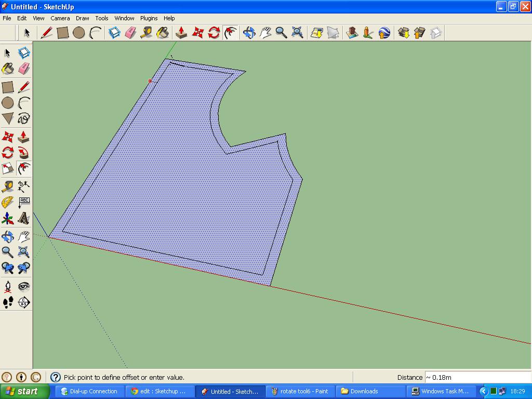
Task: Choose the Select arrow in the Getting Started toolbar
Action: tap(27, 33)
